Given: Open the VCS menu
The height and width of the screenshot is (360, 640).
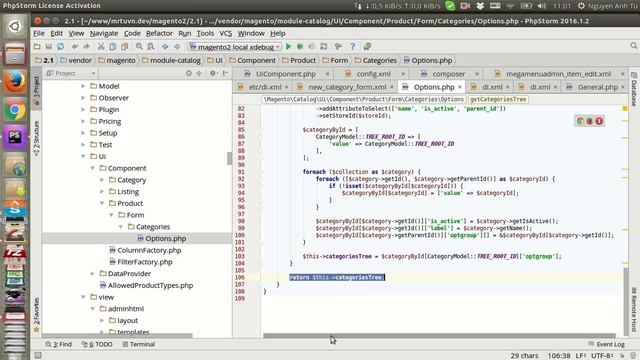Looking at the screenshot, I should (x=225, y=33).
